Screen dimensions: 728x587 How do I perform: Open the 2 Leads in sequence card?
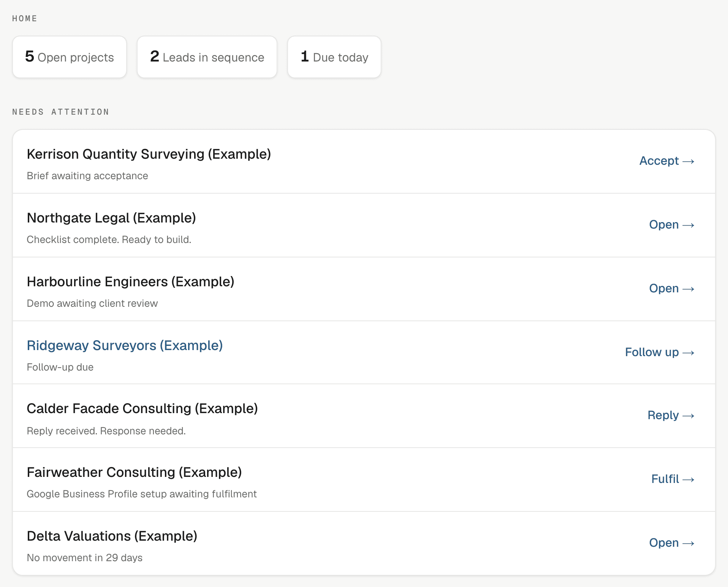pyautogui.click(x=207, y=57)
